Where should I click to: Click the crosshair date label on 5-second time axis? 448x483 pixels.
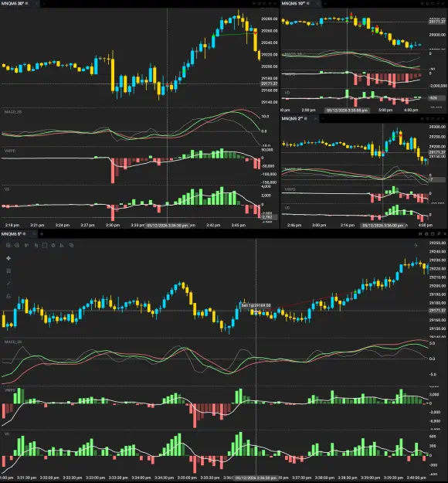[x=256, y=478]
